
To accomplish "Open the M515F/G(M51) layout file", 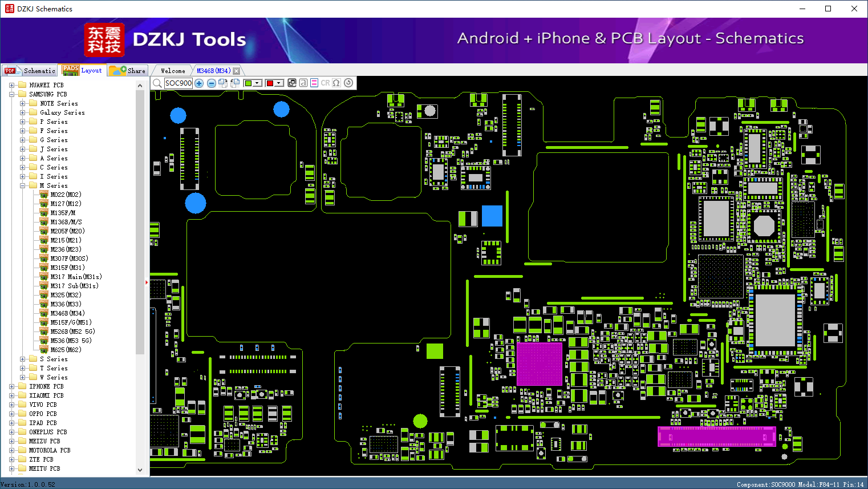I will 71,322.
